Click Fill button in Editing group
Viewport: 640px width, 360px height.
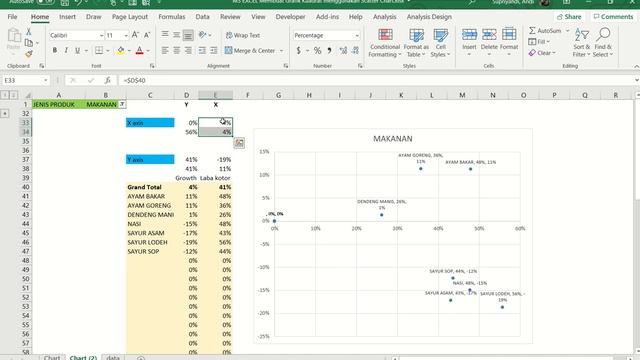[x=540, y=42]
